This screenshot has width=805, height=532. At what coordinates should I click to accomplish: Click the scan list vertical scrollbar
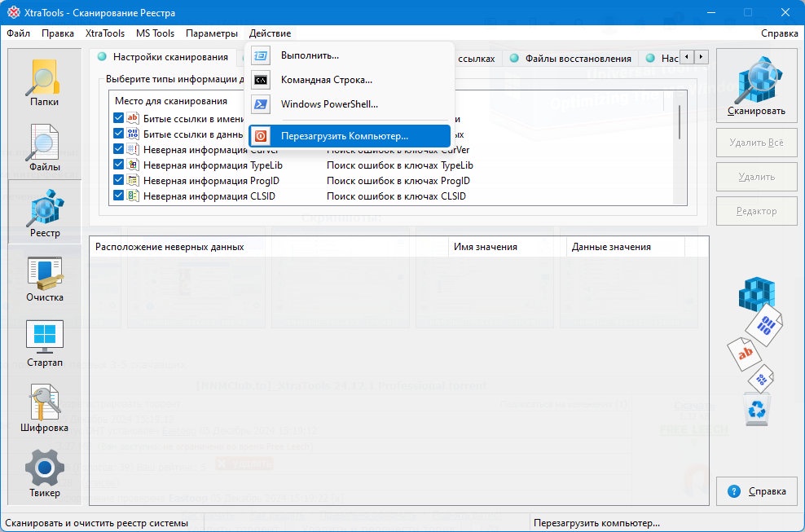tap(680, 148)
